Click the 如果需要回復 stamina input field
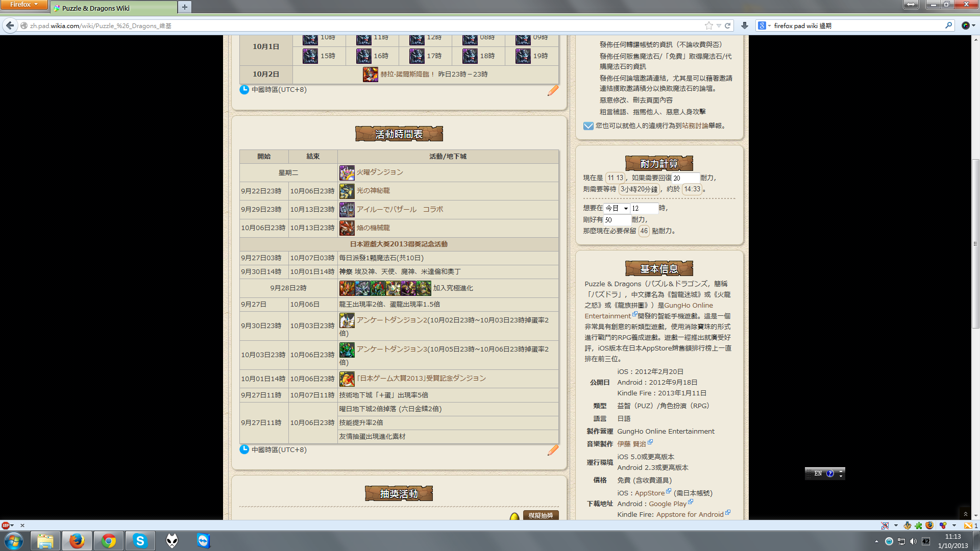 [685, 178]
